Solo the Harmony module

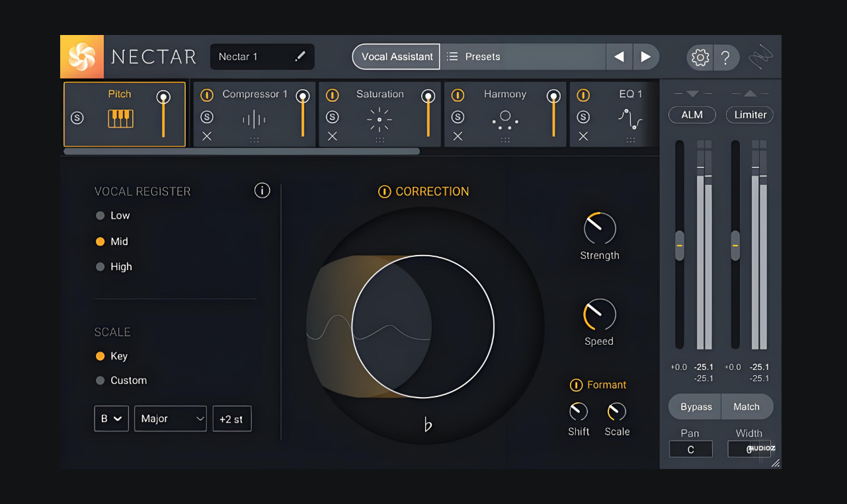click(458, 117)
